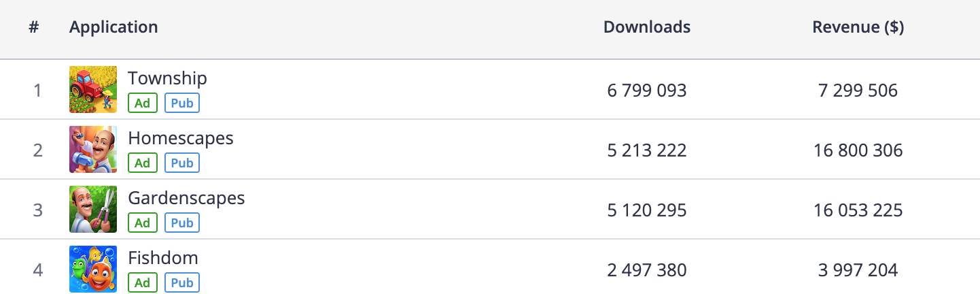Sort by the Revenue ($) column header
The image size is (980, 294).
pyautogui.click(x=858, y=27)
